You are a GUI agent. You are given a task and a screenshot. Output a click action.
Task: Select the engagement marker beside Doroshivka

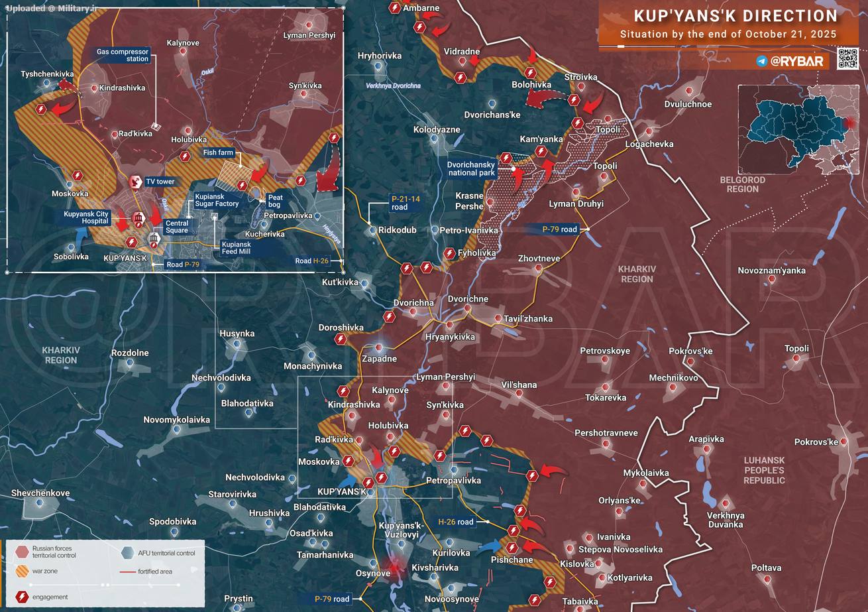[341, 339]
